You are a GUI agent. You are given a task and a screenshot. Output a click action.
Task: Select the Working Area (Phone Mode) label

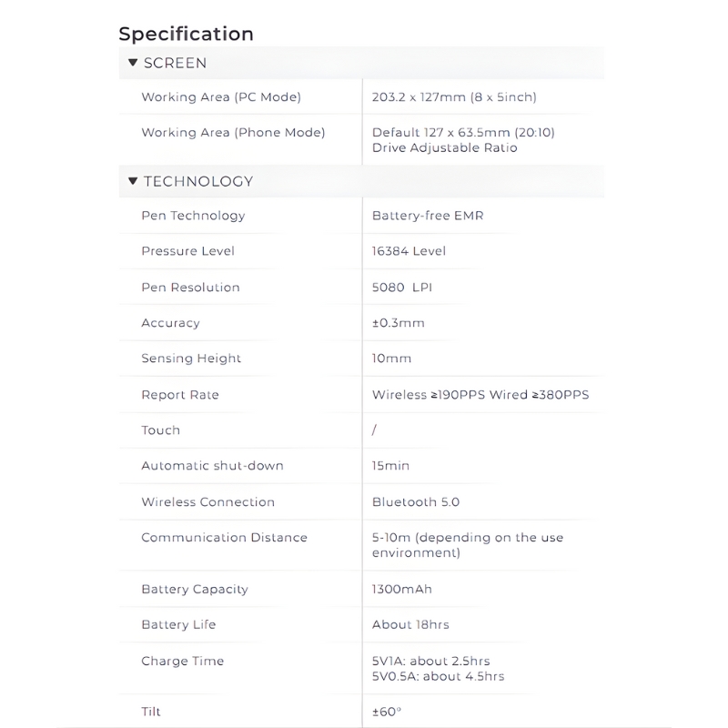(x=233, y=133)
